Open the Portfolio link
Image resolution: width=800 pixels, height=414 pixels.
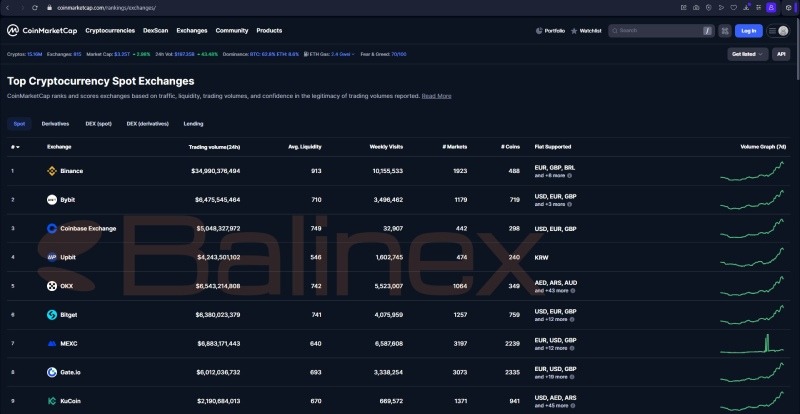[x=555, y=31]
